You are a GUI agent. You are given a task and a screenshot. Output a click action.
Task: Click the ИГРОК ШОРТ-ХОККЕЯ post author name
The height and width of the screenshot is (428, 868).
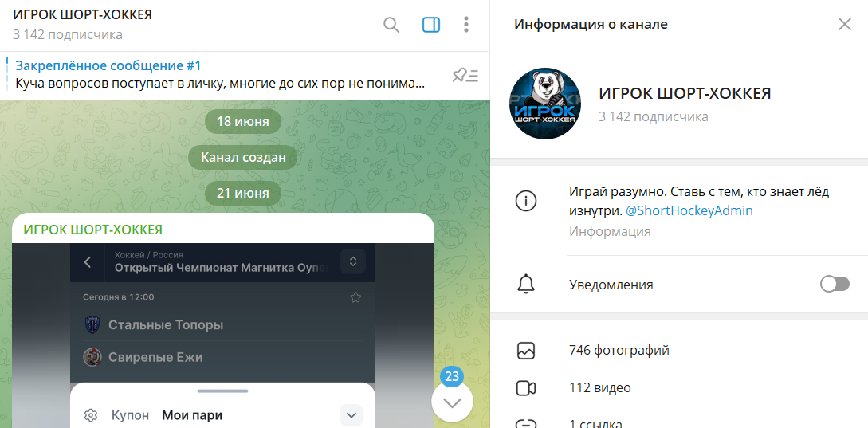(x=93, y=230)
